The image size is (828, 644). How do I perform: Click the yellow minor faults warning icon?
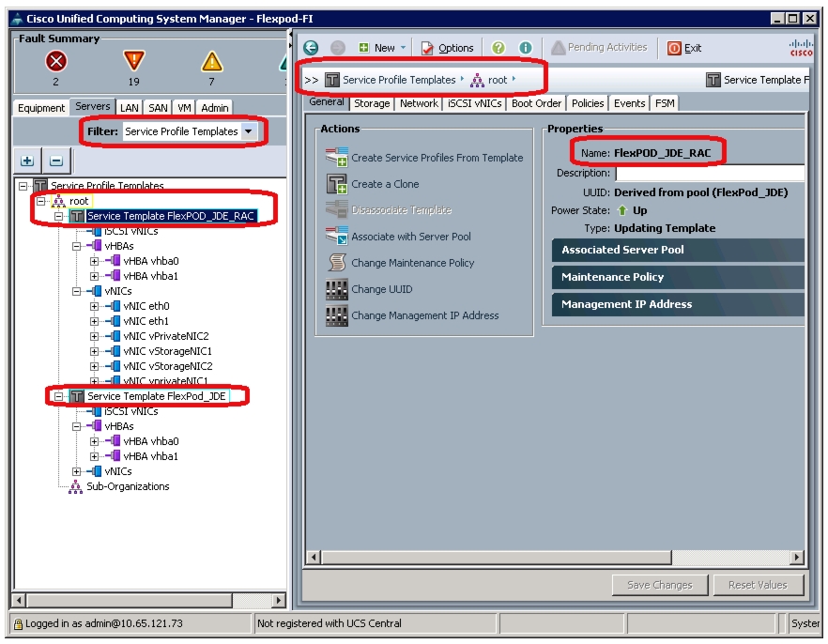coord(212,62)
